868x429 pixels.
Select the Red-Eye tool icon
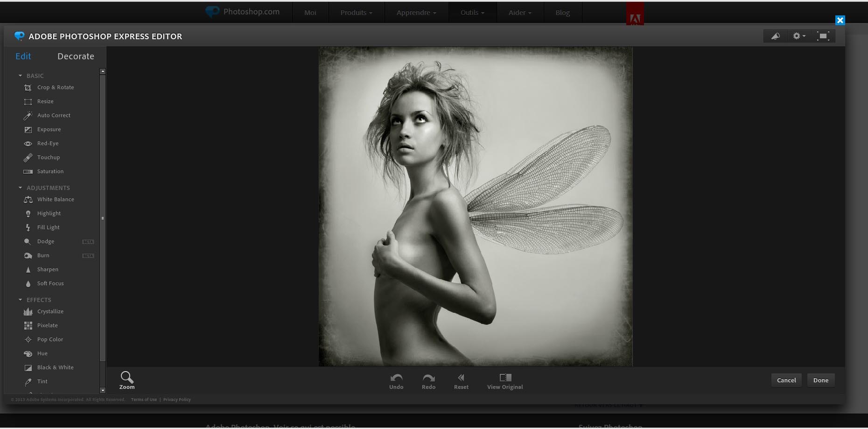[28, 144]
